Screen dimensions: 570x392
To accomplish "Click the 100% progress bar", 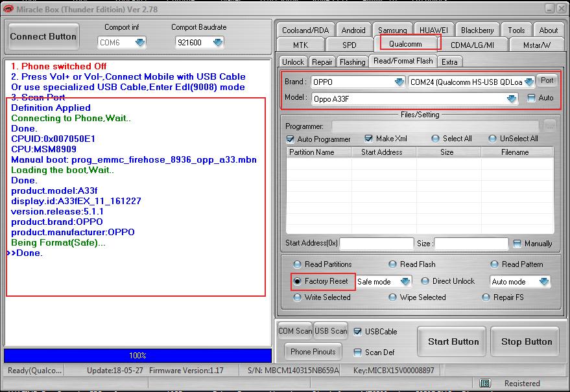I will [x=137, y=355].
